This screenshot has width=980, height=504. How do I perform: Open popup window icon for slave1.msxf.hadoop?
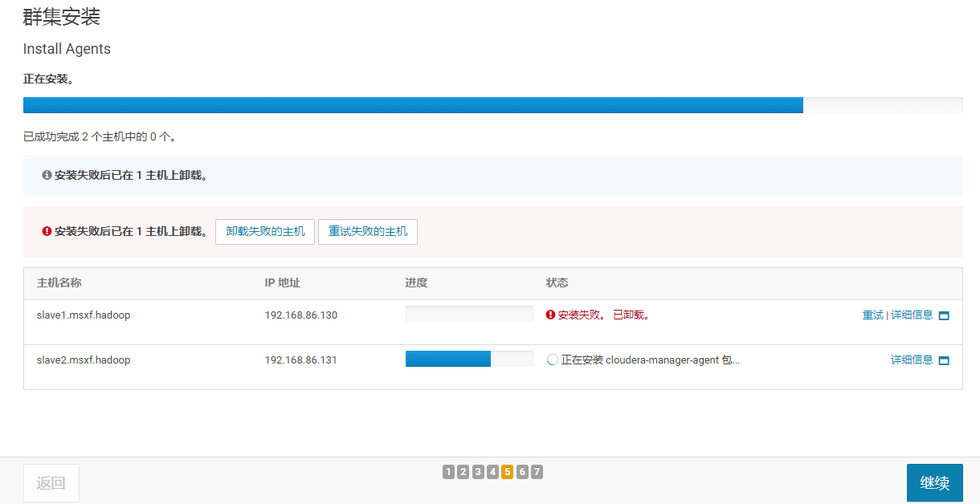(944, 315)
